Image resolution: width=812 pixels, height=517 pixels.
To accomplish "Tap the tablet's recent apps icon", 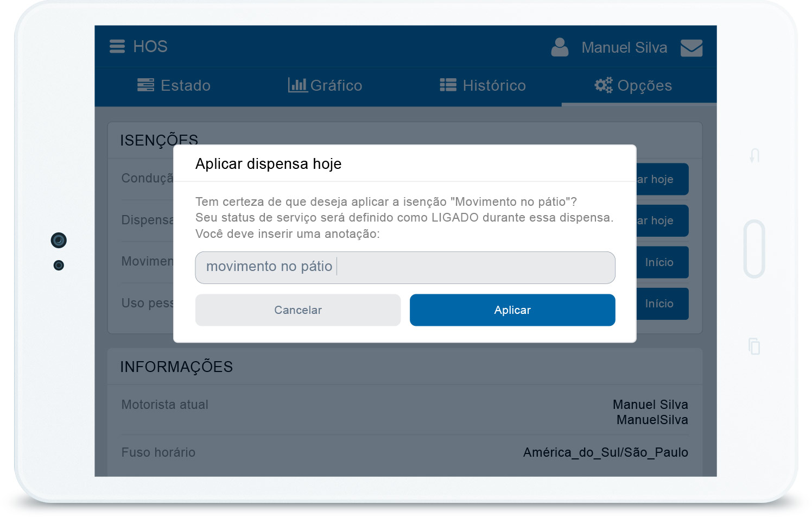I will click(754, 346).
